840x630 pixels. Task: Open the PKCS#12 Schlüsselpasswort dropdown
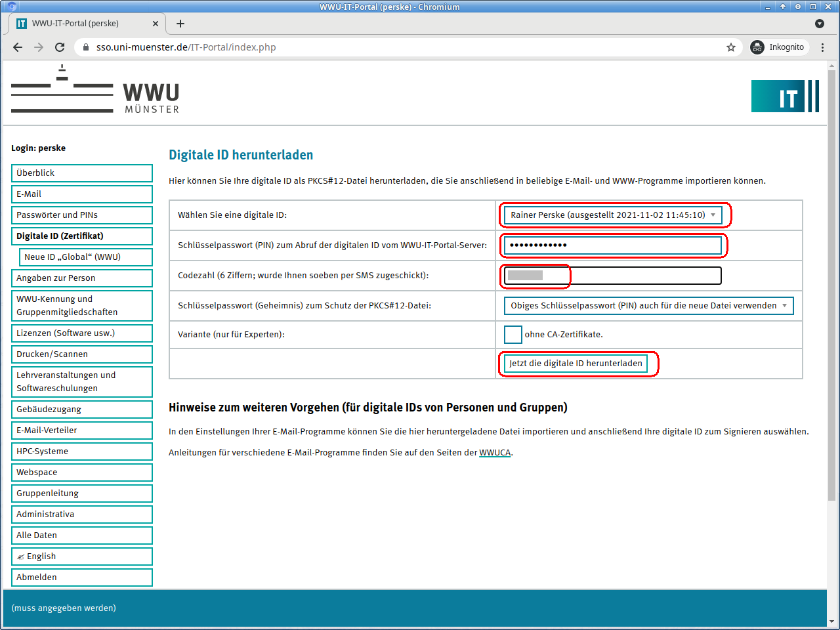[648, 306]
